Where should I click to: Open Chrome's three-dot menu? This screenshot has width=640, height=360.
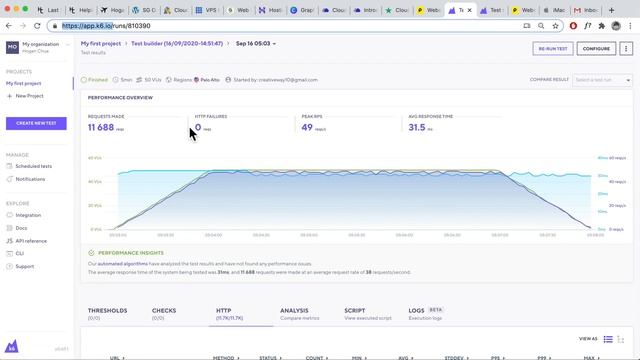click(x=630, y=26)
